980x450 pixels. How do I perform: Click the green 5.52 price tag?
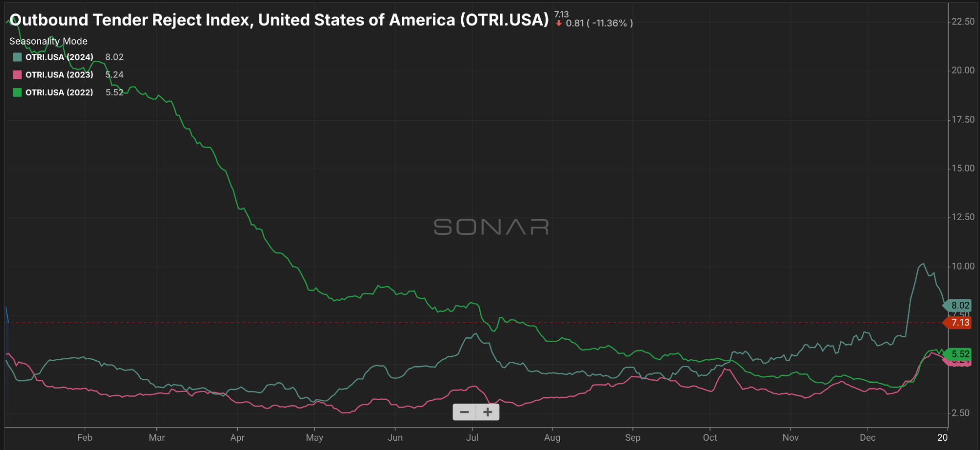(959, 354)
